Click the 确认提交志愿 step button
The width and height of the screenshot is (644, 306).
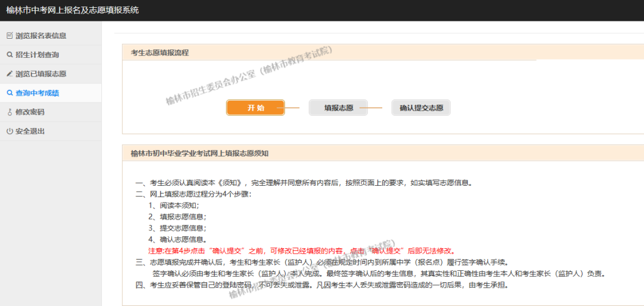pos(421,108)
